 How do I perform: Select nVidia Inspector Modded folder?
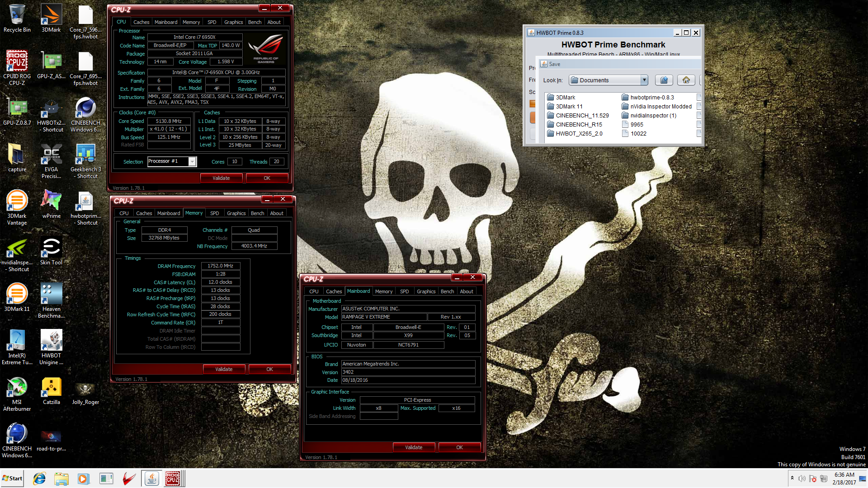click(656, 107)
